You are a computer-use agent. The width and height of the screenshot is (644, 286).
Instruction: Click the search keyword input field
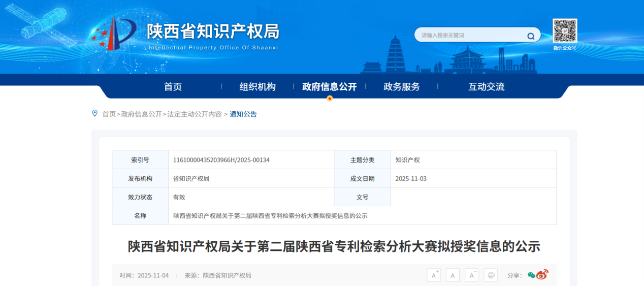(x=470, y=35)
